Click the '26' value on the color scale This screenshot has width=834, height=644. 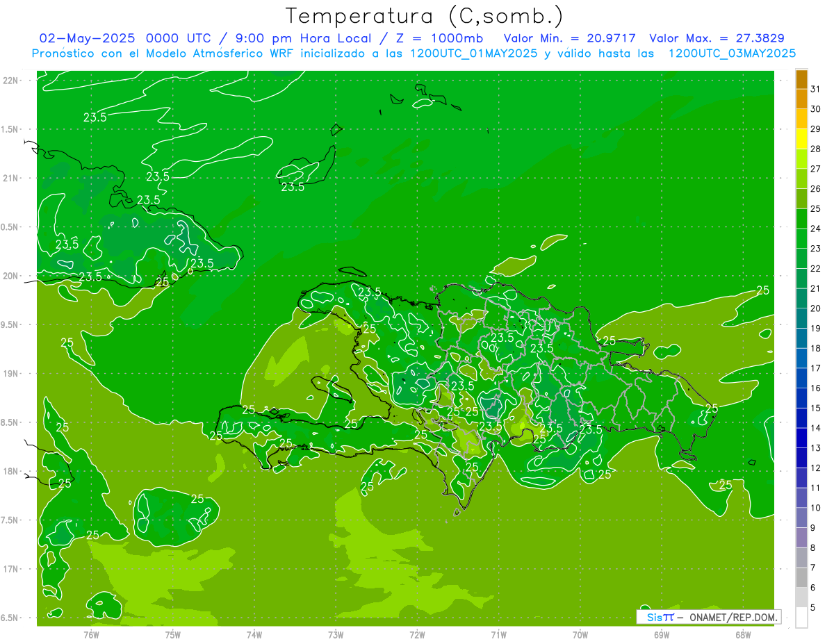tap(816, 188)
